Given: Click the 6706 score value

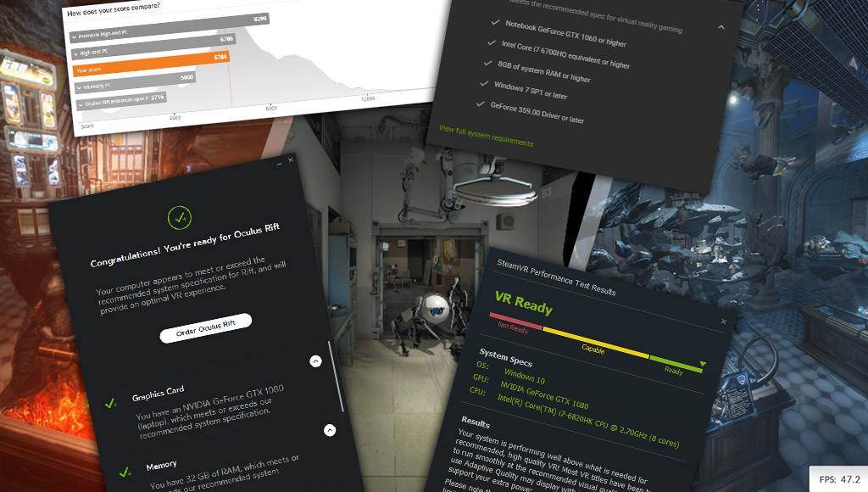Looking at the screenshot, I should 226,39.
